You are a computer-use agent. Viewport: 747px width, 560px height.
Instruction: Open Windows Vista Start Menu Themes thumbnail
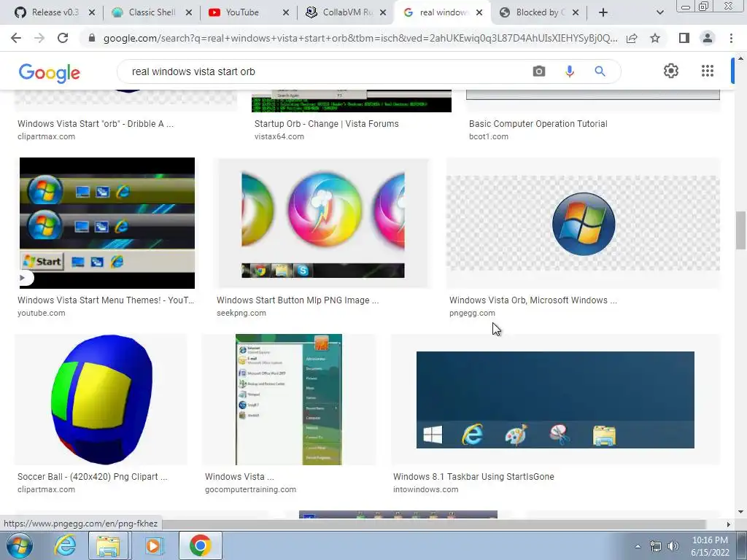(107, 223)
